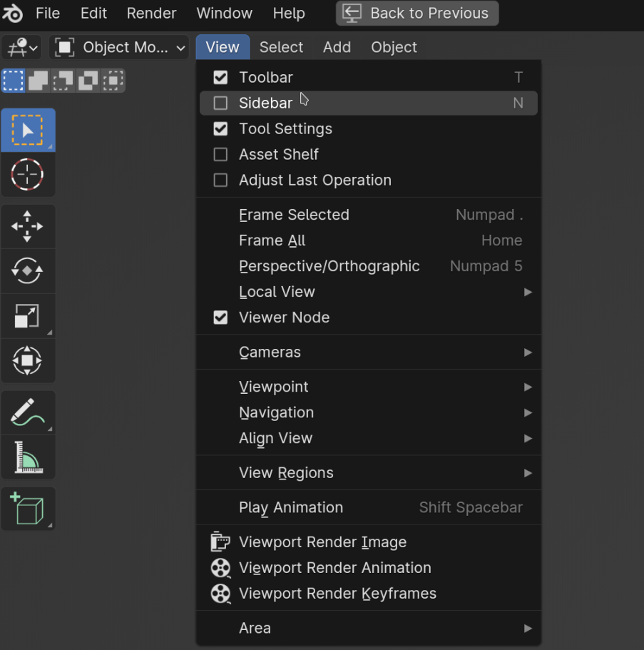Toggle the Asset Shelf checkbox

[x=220, y=155]
